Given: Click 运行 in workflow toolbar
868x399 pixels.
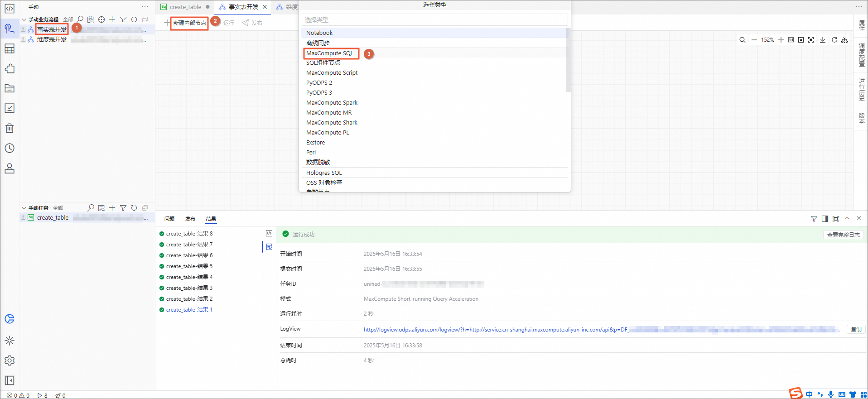Looking at the screenshot, I should (x=229, y=23).
